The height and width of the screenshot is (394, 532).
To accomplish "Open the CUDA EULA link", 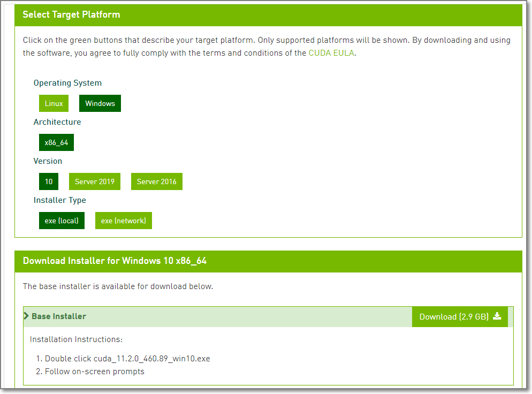I will [331, 53].
